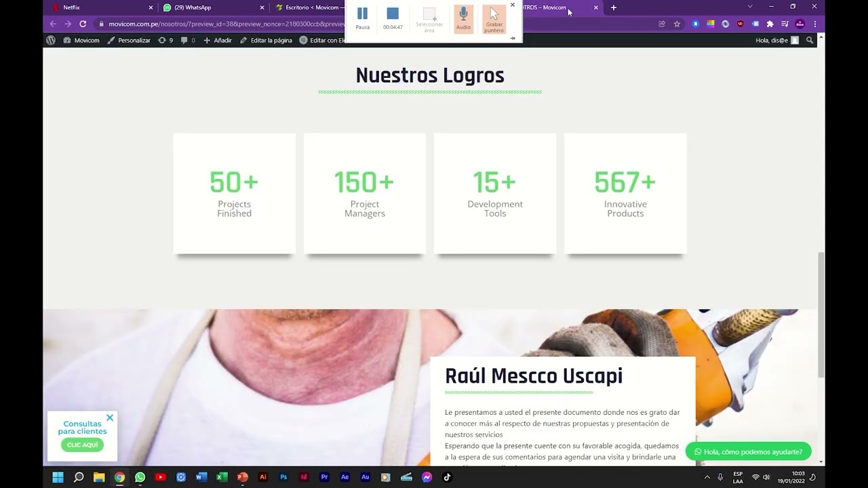Image resolution: width=868 pixels, height=488 pixels.
Task: Open the Añadir new content menu
Action: tap(218, 40)
